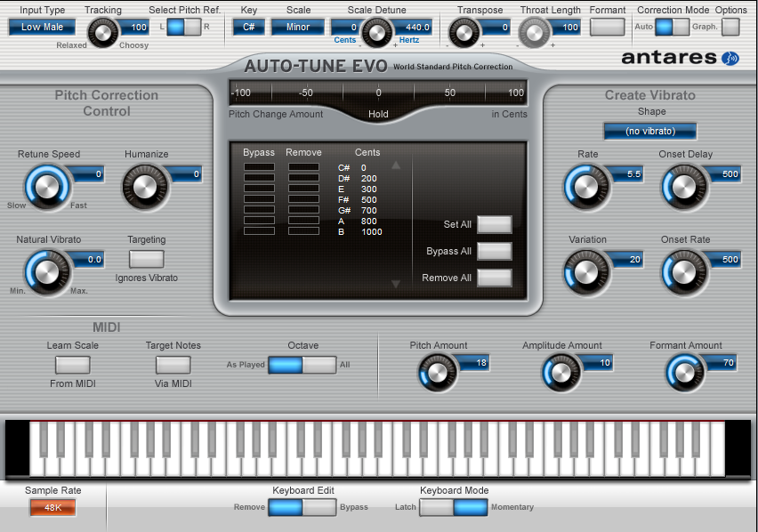Click the Bypass All button

[495, 251]
